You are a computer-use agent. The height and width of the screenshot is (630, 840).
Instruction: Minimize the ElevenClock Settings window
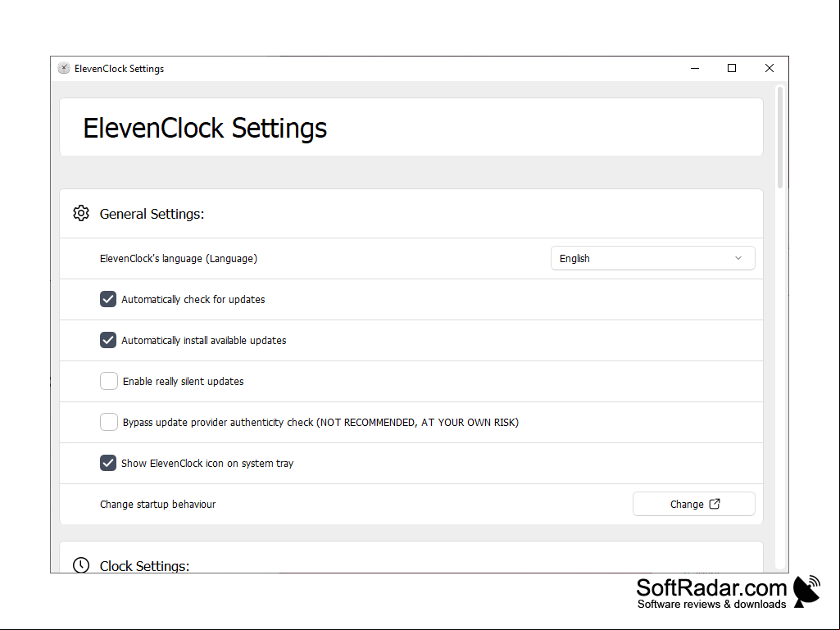695,68
